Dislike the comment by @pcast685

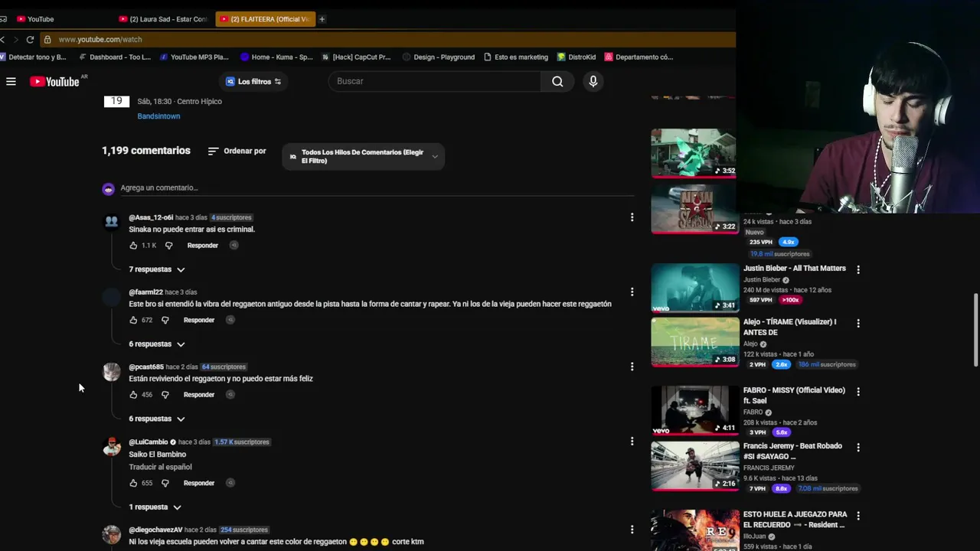(165, 395)
